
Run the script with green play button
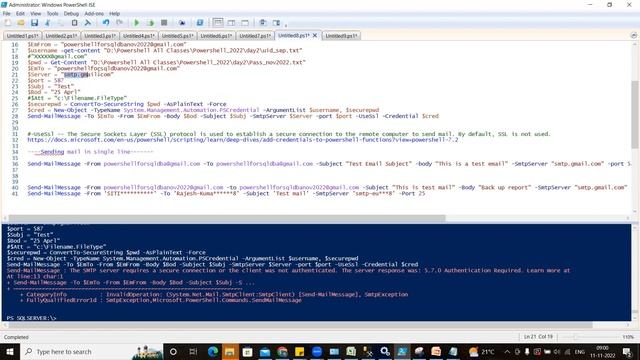[137, 23]
